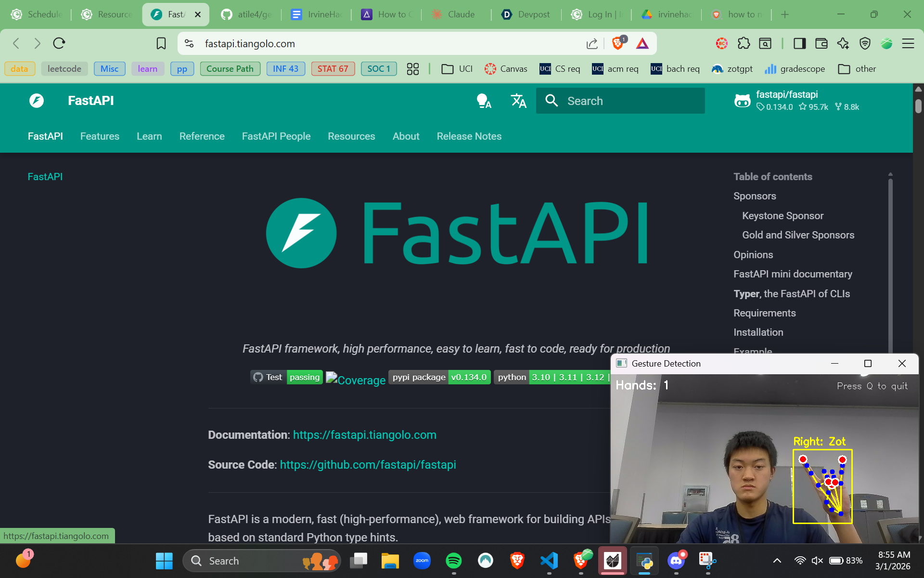Toggle the muted volume speaker icon
Viewport: 924px width, 578px height.
pyautogui.click(x=817, y=561)
